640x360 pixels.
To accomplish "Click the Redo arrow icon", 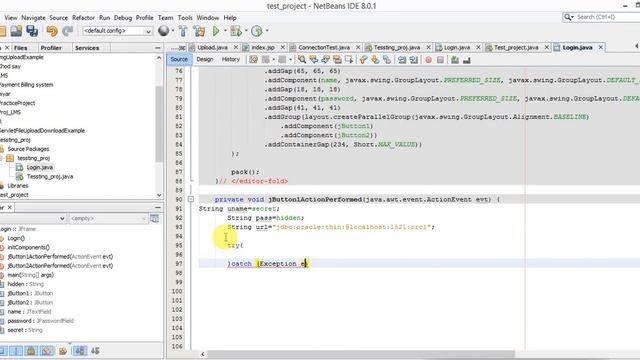I will point(68,31).
